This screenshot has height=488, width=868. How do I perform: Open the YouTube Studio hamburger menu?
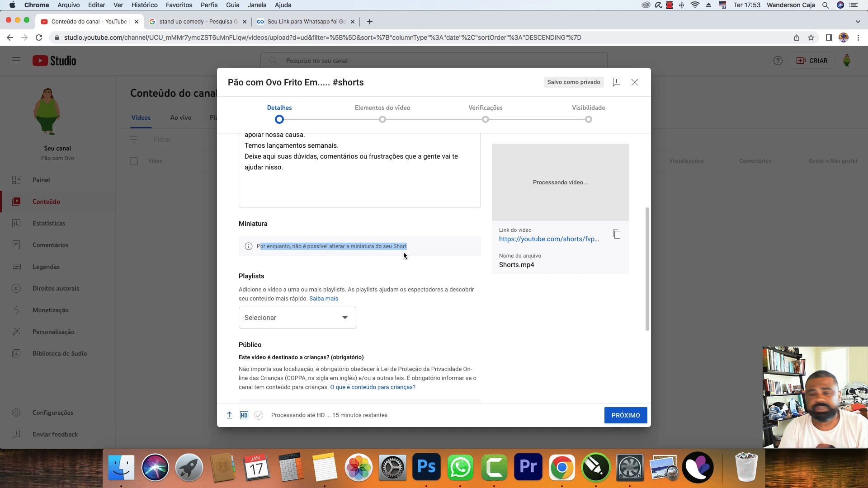click(x=16, y=61)
